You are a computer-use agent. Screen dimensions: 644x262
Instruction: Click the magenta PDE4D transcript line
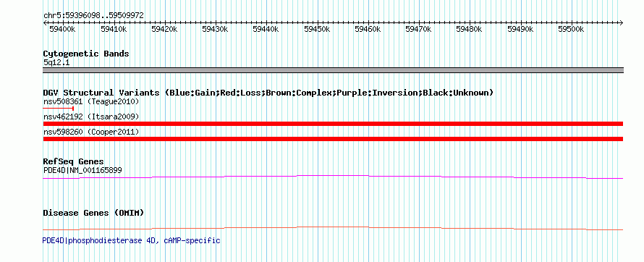333,177
